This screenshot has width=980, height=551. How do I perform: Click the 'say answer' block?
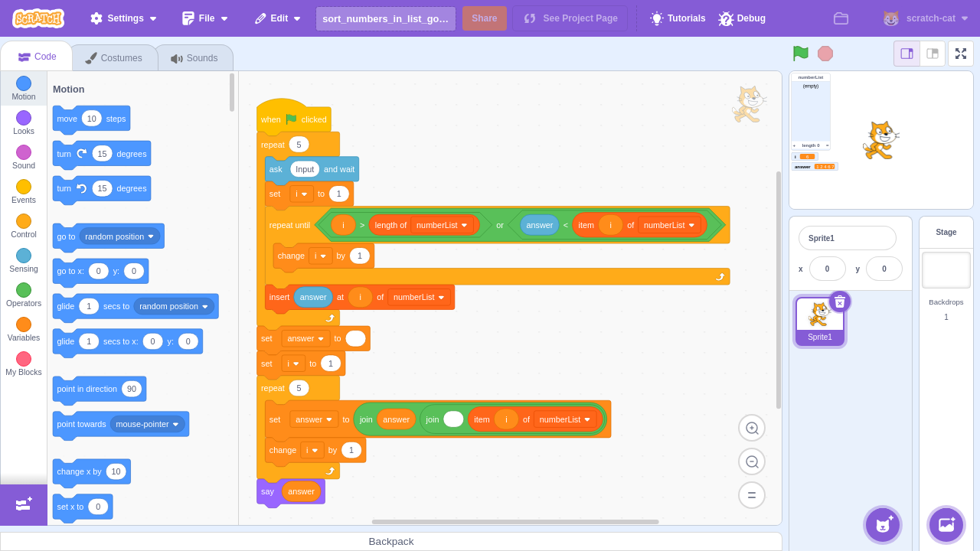coord(291,491)
